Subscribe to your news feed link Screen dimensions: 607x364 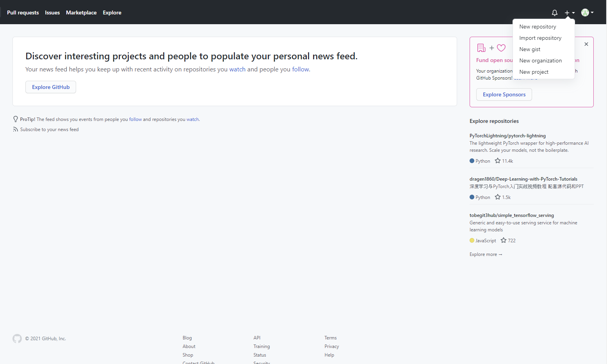49,130
